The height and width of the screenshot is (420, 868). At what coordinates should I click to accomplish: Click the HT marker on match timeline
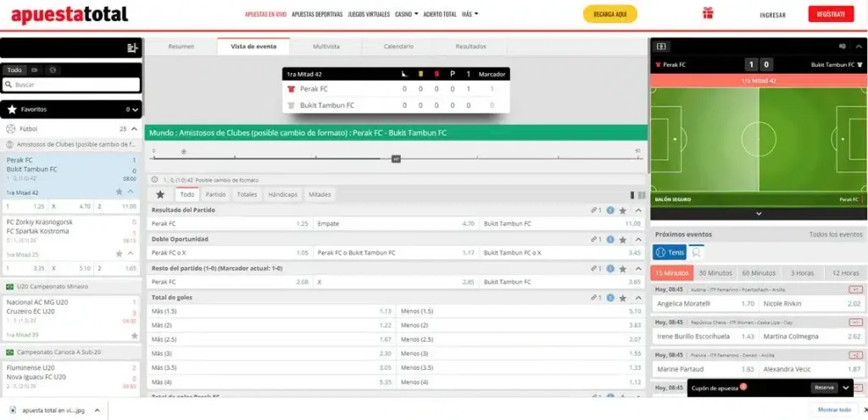(396, 159)
